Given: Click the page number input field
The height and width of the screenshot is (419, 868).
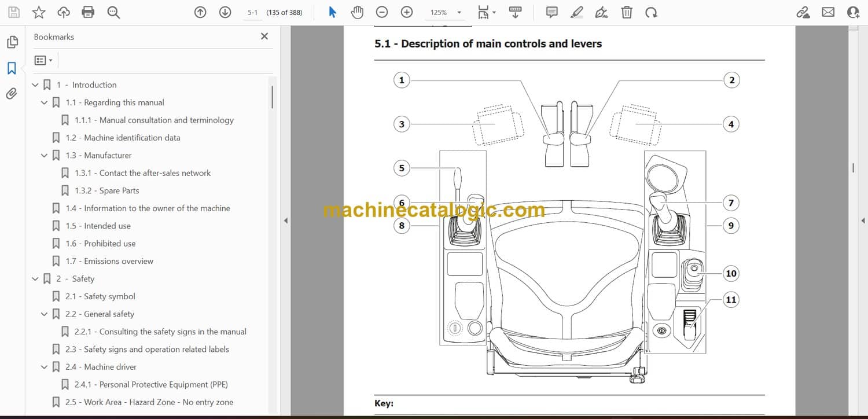Looking at the screenshot, I should (x=252, y=12).
